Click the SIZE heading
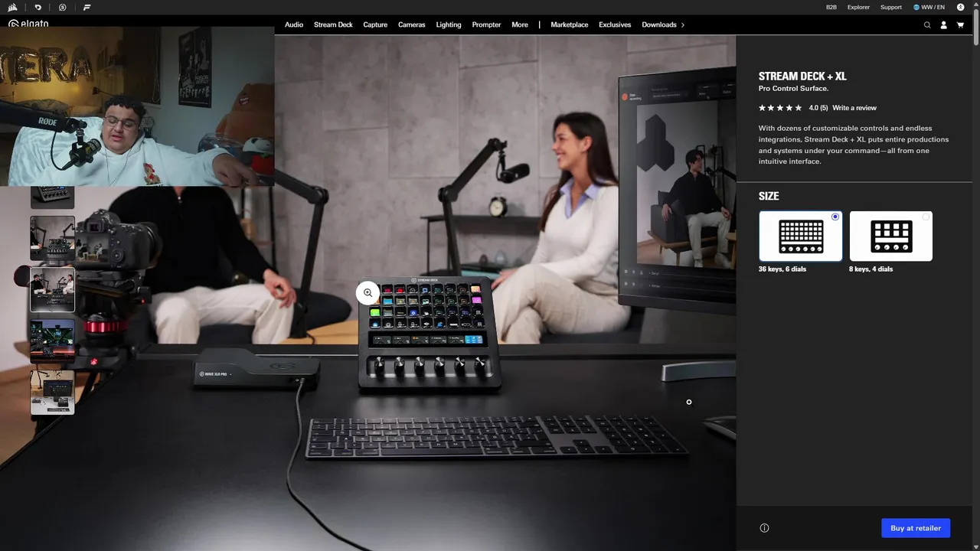The height and width of the screenshot is (551, 980). 769,197
